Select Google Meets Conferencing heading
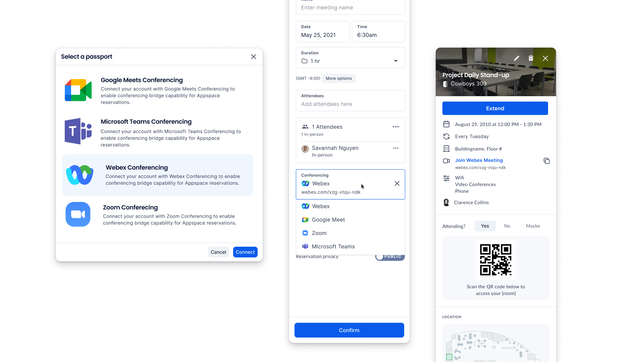Image resolution: width=644 pixels, height=362 pixels. pyautogui.click(x=142, y=80)
